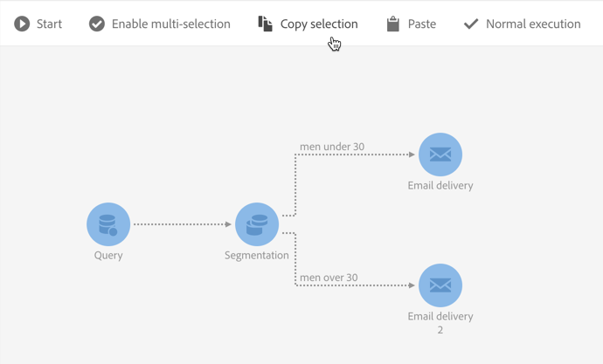Click the "men under 30" transition label

point(332,147)
